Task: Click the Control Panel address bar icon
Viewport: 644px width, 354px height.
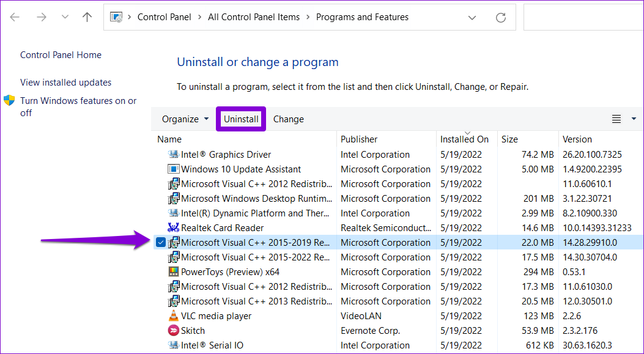Action: (x=116, y=17)
